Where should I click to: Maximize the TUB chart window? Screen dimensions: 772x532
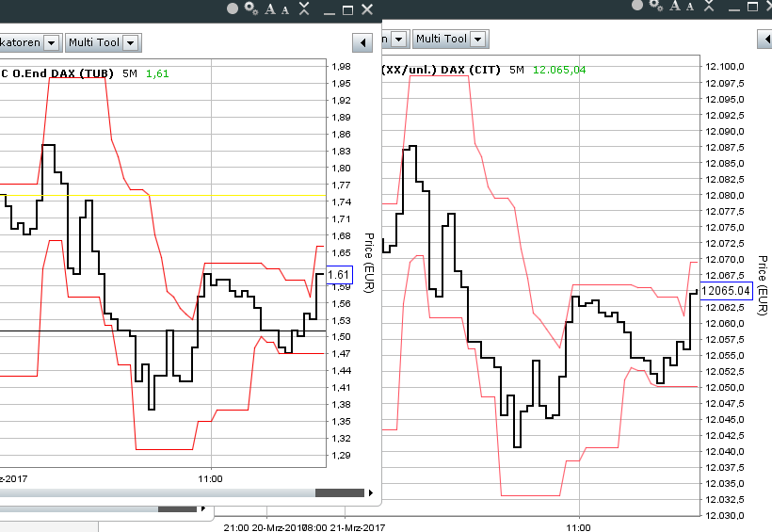click(x=347, y=9)
